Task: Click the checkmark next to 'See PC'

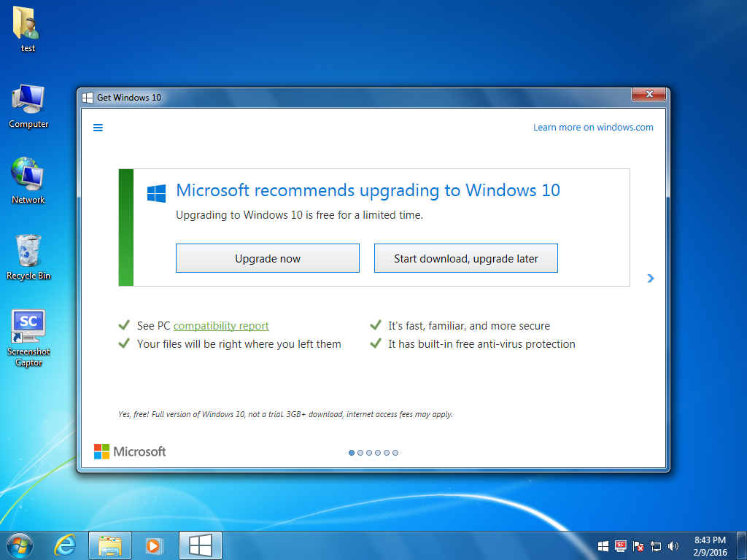Action: click(x=124, y=324)
